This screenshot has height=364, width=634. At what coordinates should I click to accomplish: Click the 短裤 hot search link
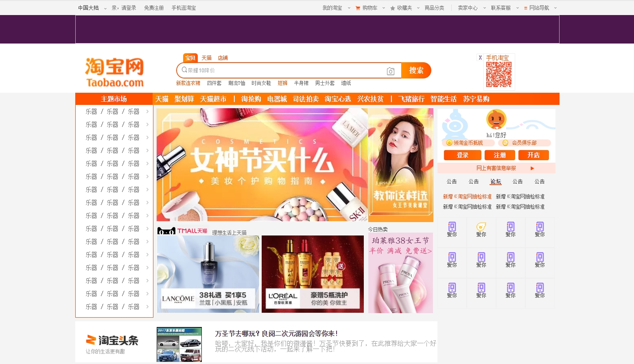[283, 83]
